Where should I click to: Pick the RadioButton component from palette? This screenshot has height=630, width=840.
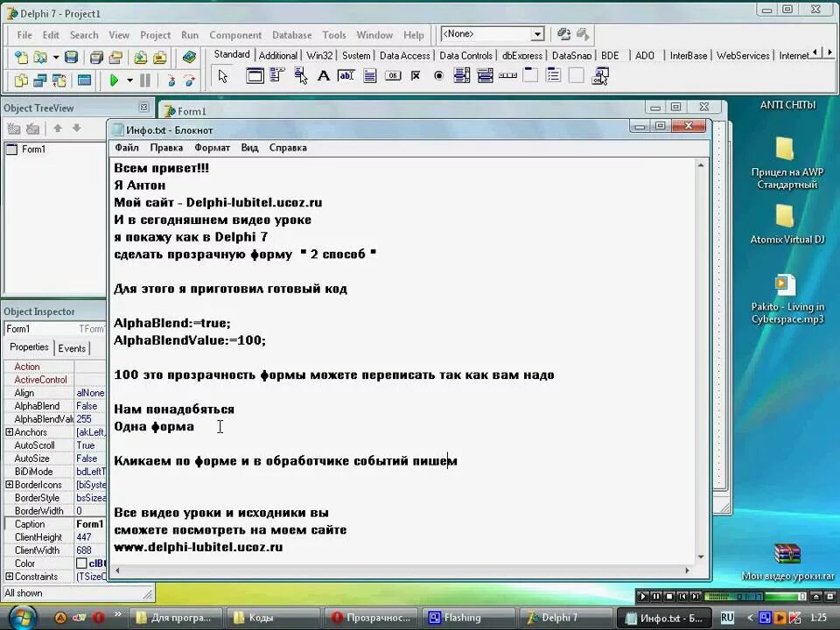[438, 75]
